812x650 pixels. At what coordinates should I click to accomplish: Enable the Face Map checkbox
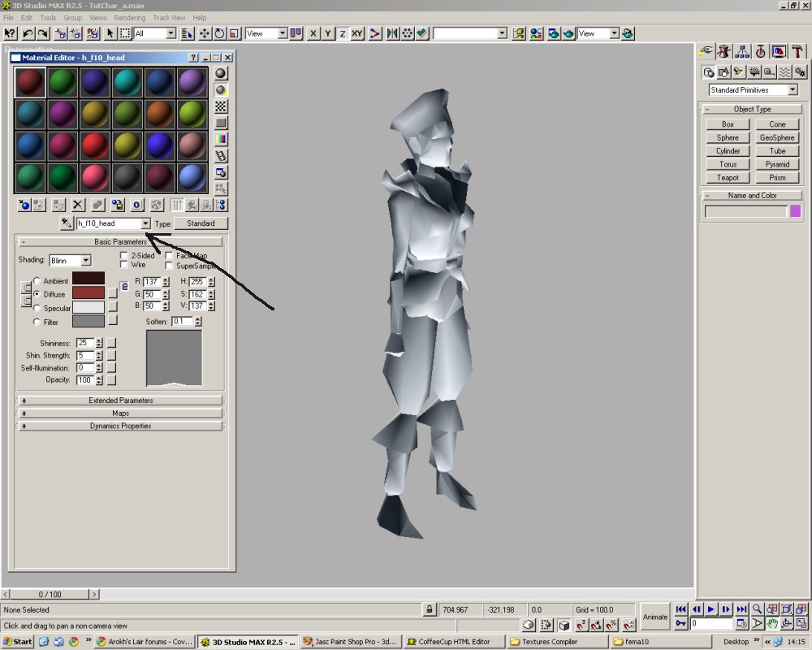pyautogui.click(x=169, y=256)
